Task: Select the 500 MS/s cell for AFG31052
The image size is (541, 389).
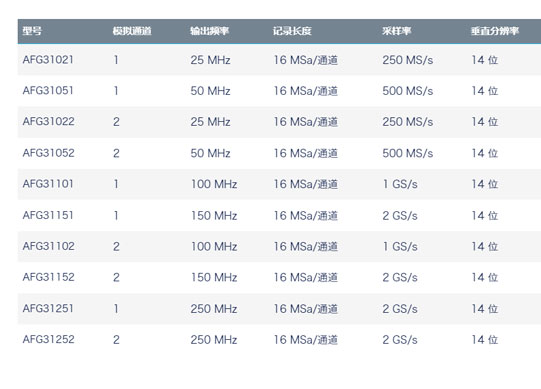Action: click(407, 153)
